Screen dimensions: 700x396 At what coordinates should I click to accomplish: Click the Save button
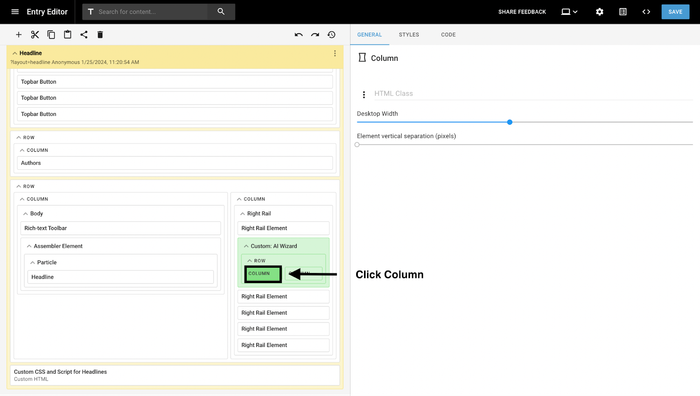(x=675, y=12)
